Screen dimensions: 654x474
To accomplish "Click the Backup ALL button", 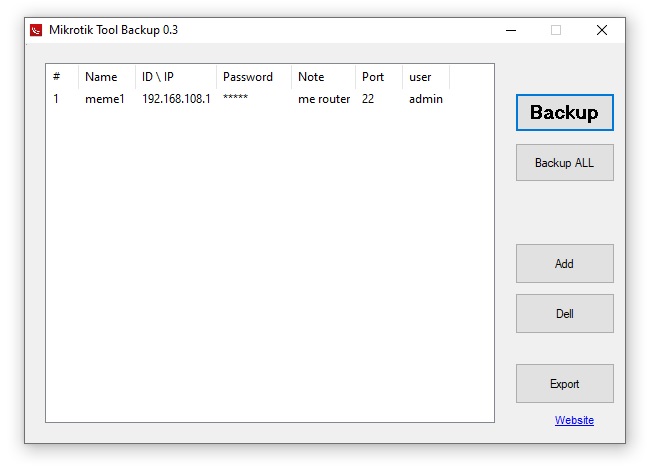I will tap(565, 163).
